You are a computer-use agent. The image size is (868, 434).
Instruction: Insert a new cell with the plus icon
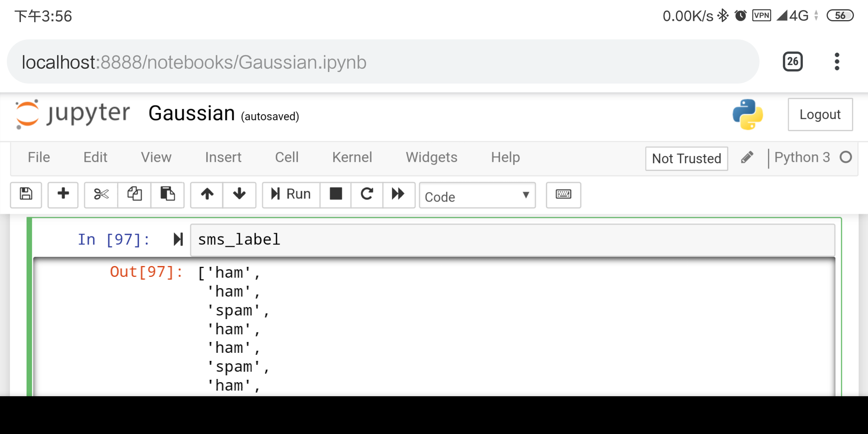point(63,194)
